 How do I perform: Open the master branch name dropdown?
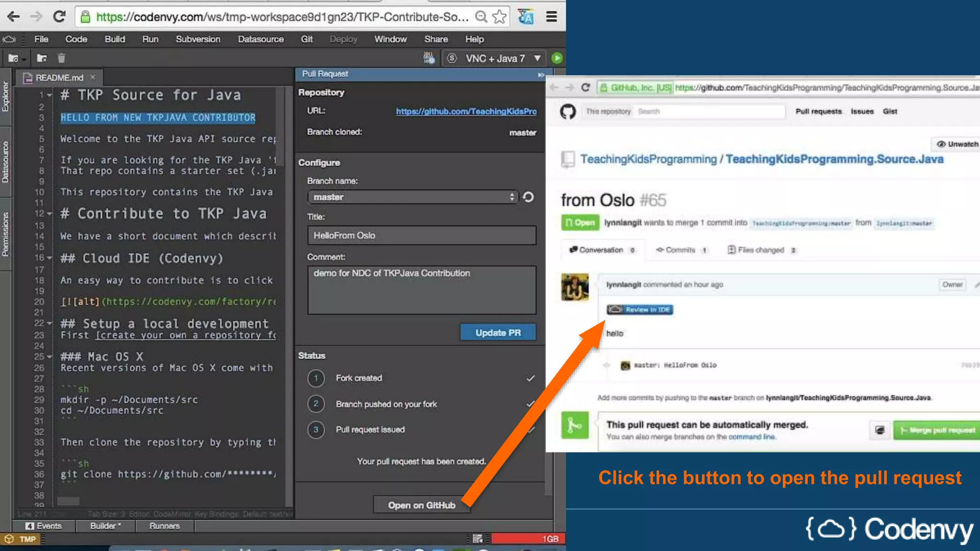[x=412, y=197]
